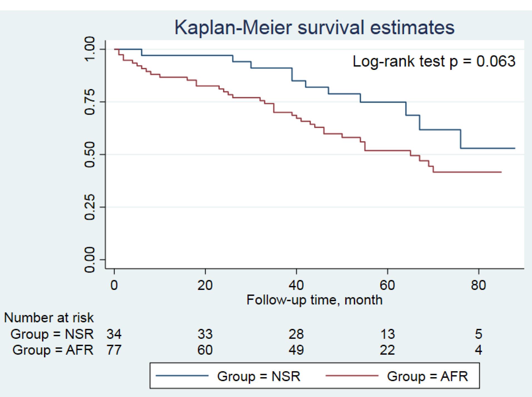Select the Group = NSR legend label
Screen dimensions: 532x397
click(259, 376)
